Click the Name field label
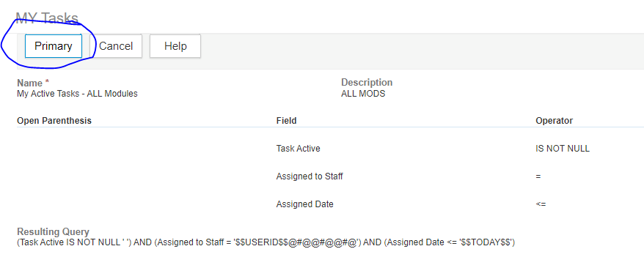 [x=30, y=83]
